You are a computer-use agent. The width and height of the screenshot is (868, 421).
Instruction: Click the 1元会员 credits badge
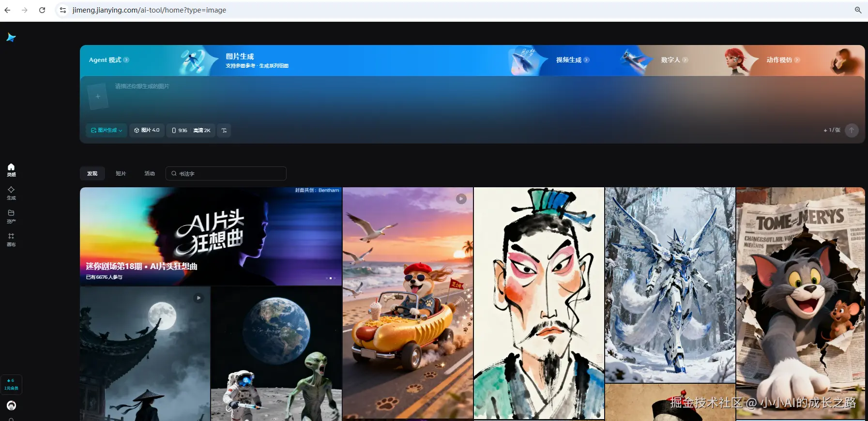[x=11, y=385]
